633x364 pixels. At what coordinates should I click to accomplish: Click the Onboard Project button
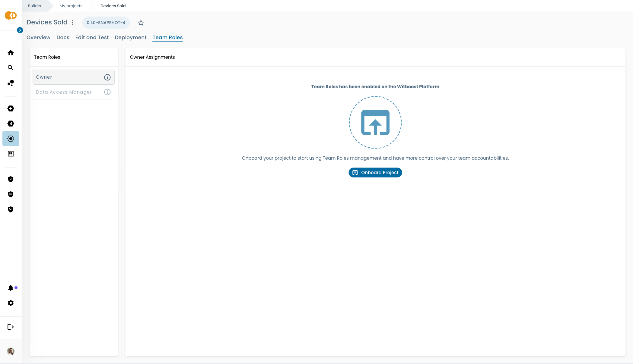coord(375,172)
